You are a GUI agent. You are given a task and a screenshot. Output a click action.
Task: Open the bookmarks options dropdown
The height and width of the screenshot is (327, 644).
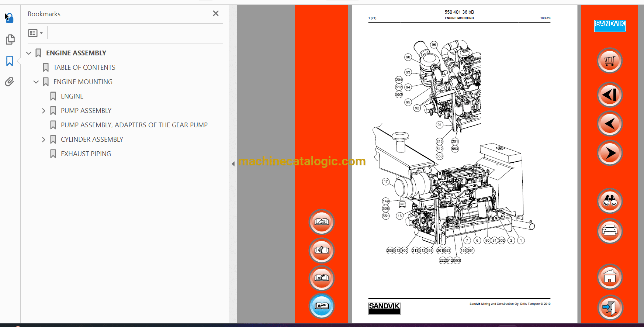[x=35, y=33]
